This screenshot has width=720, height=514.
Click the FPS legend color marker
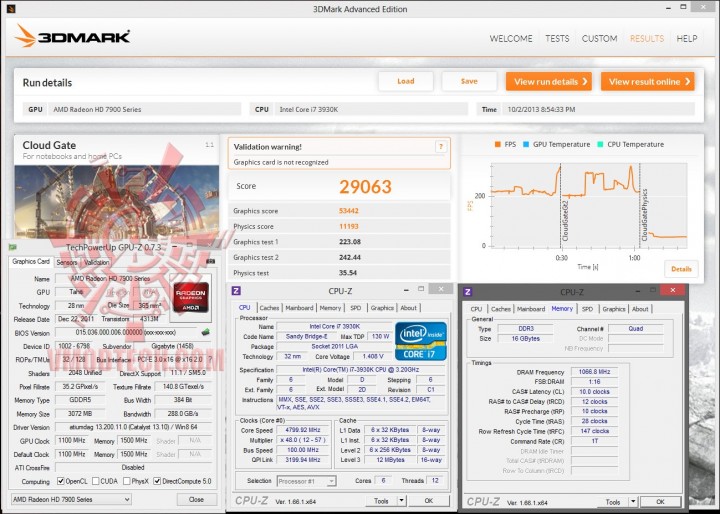pos(497,144)
